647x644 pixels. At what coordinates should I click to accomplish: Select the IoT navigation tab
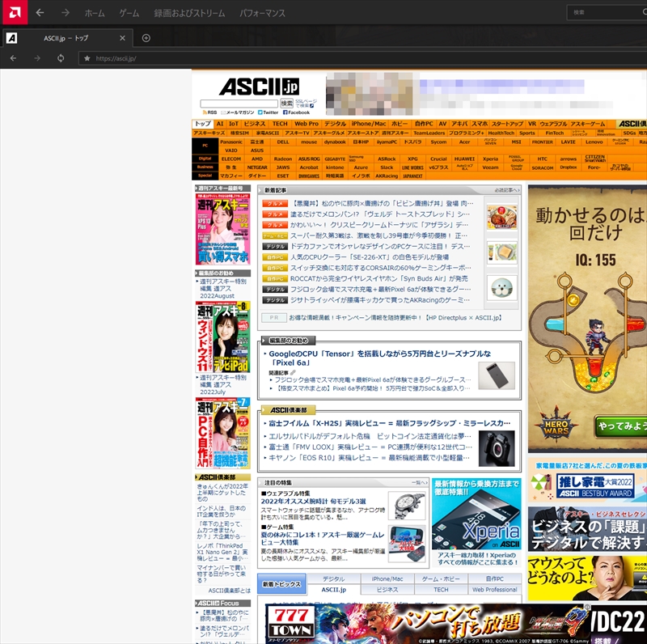click(x=234, y=124)
